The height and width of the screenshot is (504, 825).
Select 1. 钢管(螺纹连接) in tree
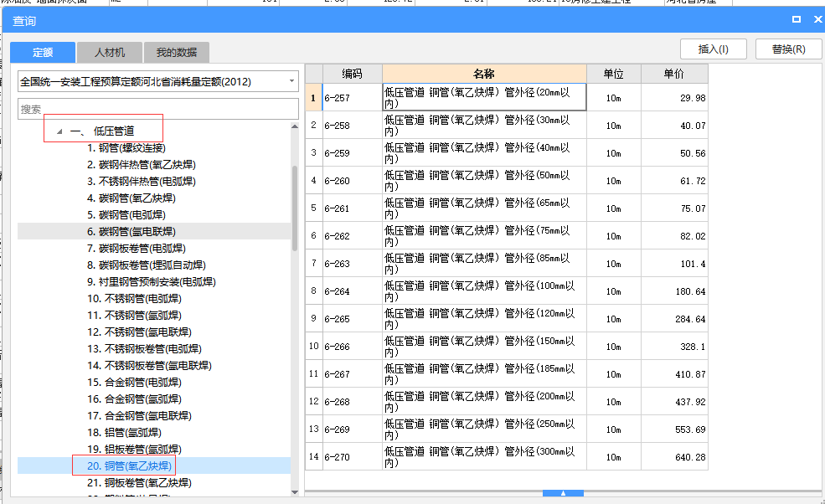126,148
